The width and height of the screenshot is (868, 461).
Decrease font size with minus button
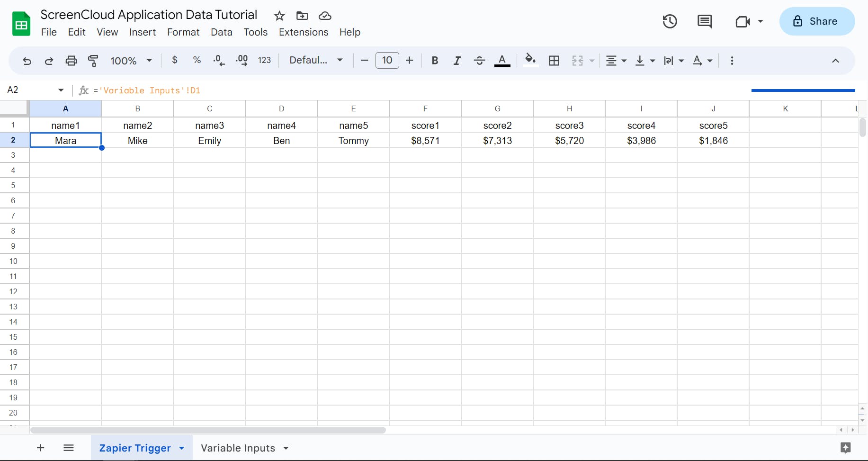click(x=364, y=60)
